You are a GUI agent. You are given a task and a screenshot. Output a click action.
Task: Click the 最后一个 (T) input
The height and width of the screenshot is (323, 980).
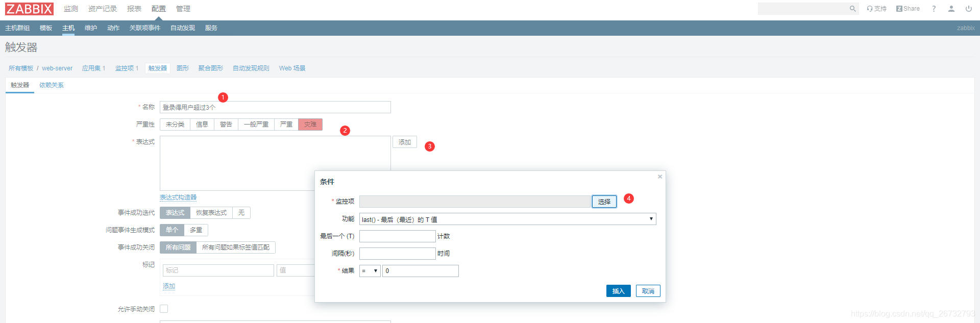[398, 236]
